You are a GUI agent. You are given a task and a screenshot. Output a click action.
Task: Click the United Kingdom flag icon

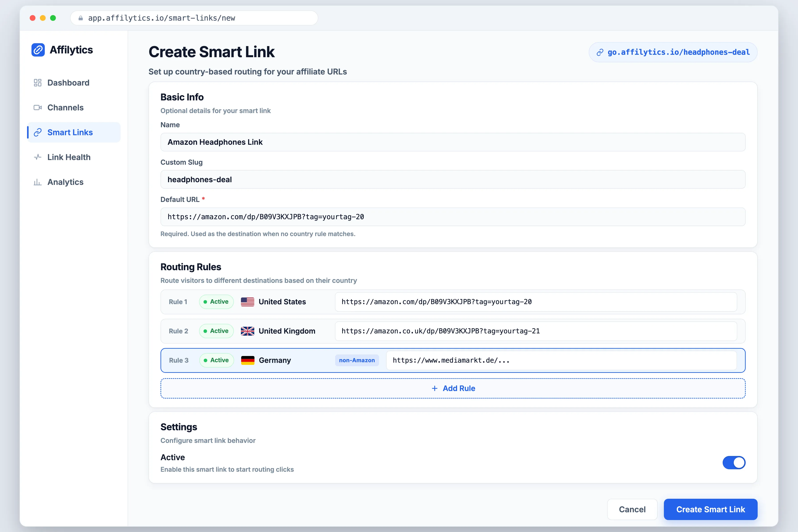pyautogui.click(x=247, y=331)
